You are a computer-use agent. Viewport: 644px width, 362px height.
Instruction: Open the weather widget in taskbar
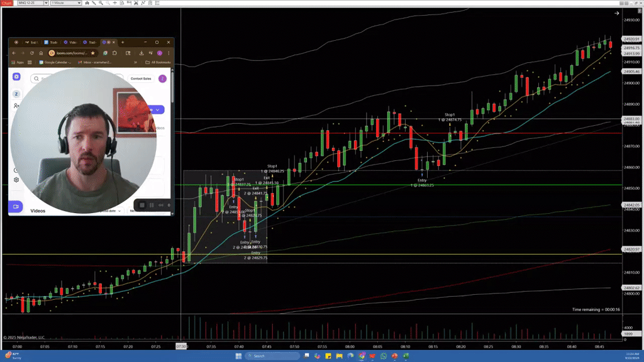click(x=13, y=356)
